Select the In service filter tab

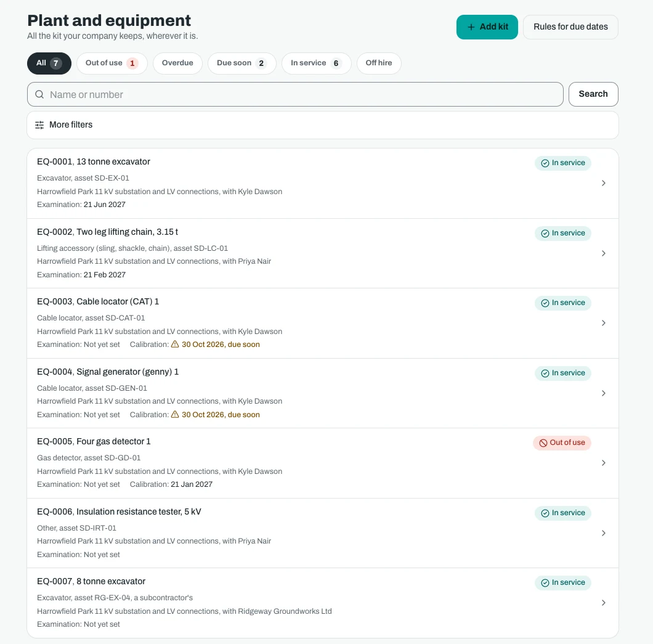tap(316, 63)
